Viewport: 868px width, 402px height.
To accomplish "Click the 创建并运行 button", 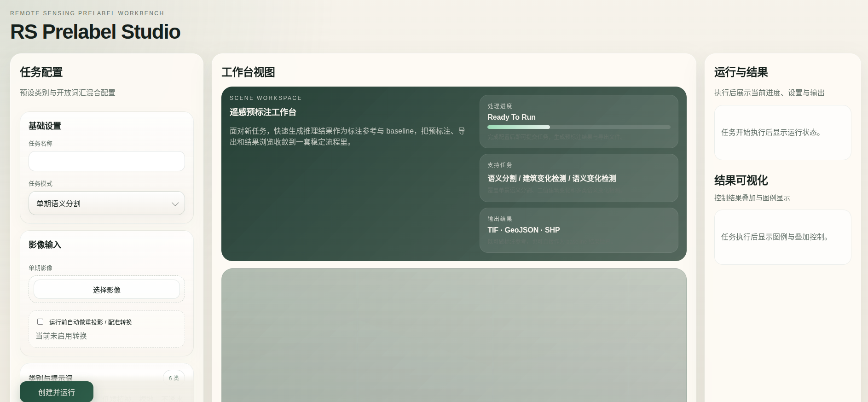I will pyautogui.click(x=57, y=392).
